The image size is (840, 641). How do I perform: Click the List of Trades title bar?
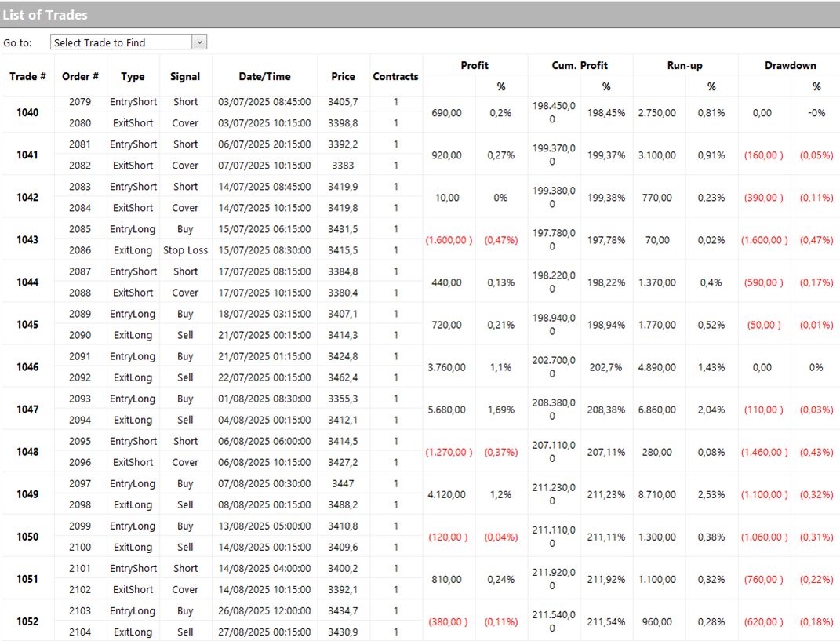pos(420,15)
